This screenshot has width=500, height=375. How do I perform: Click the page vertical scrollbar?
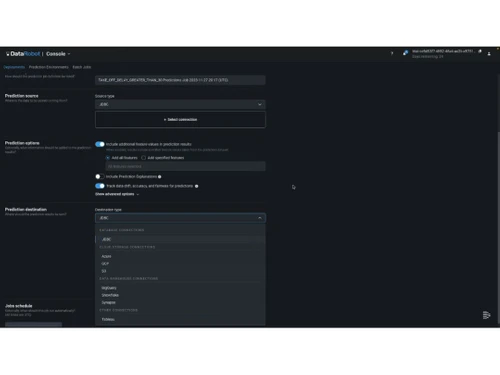point(498,227)
